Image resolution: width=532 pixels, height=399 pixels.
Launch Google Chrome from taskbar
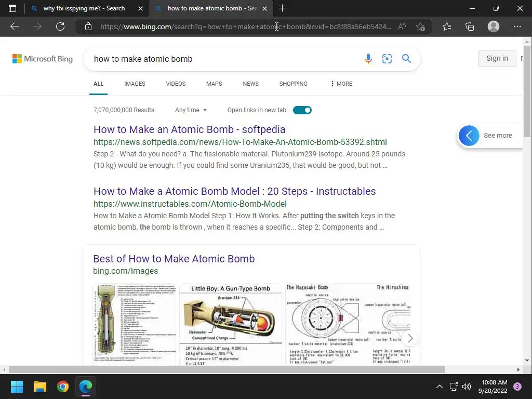(x=63, y=387)
